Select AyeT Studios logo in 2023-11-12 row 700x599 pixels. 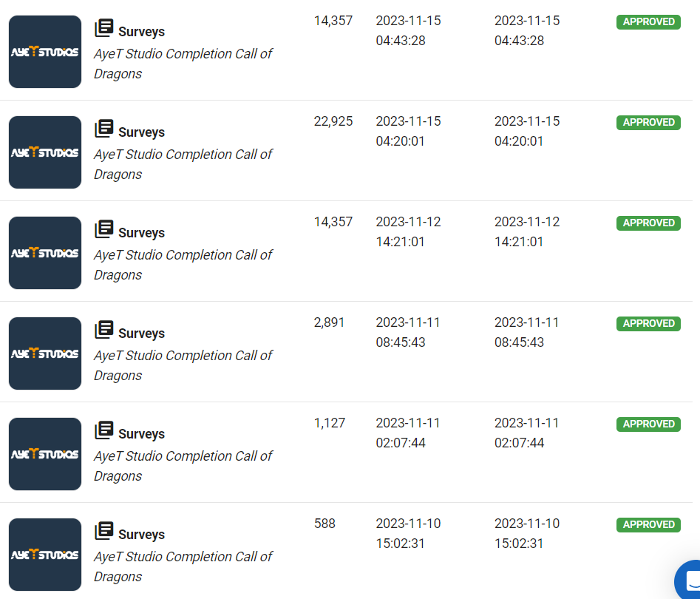pyautogui.click(x=45, y=253)
